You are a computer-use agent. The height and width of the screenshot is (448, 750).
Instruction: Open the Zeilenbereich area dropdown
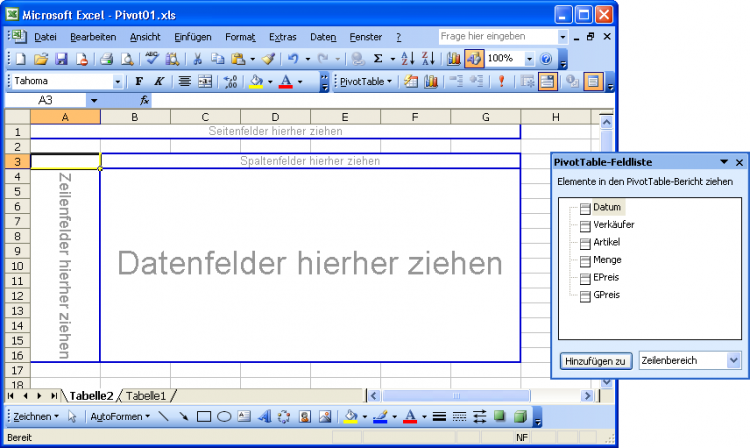click(734, 360)
